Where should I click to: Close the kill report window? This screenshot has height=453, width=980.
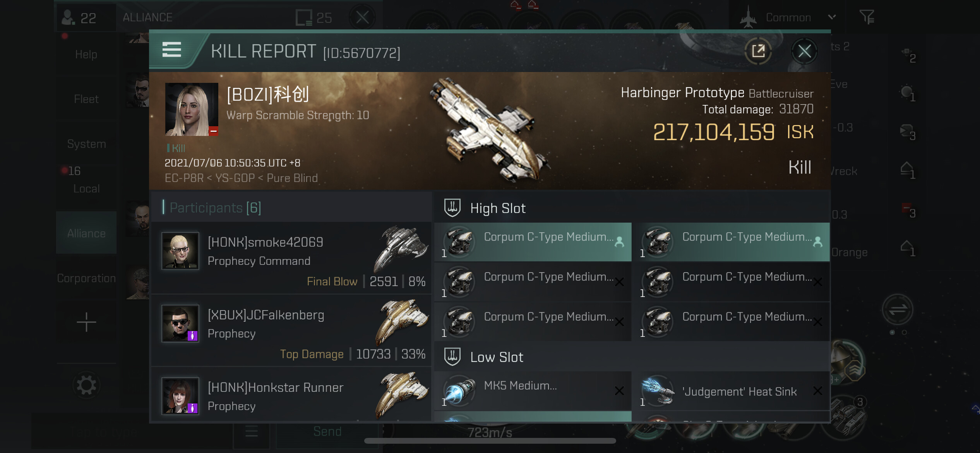point(804,51)
